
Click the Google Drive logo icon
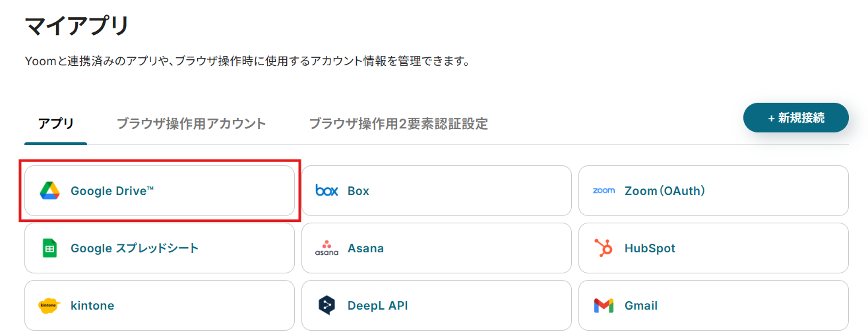pos(49,191)
